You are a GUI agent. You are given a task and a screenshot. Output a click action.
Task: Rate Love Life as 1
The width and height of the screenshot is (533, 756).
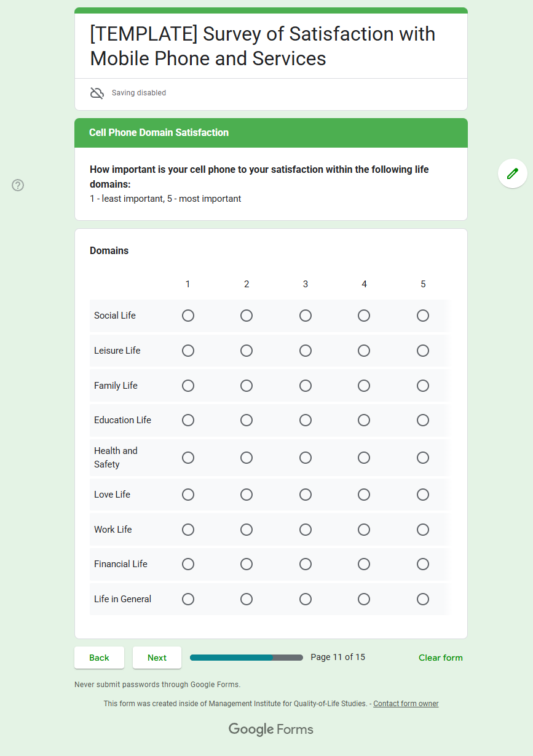pyautogui.click(x=188, y=495)
